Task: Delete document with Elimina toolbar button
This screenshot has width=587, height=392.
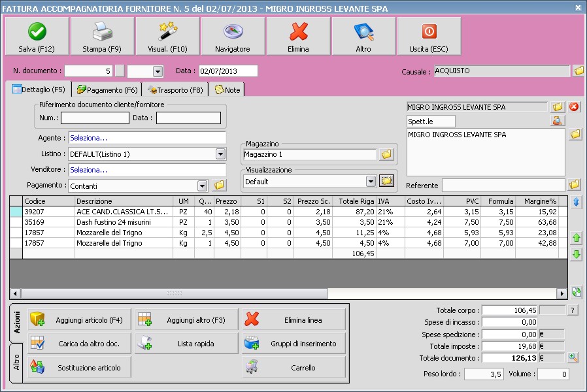Action: tap(298, 37)
